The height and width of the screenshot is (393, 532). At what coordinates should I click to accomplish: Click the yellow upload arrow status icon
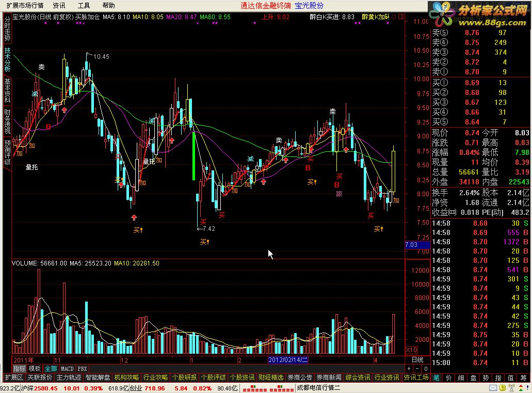click(503, 388)
